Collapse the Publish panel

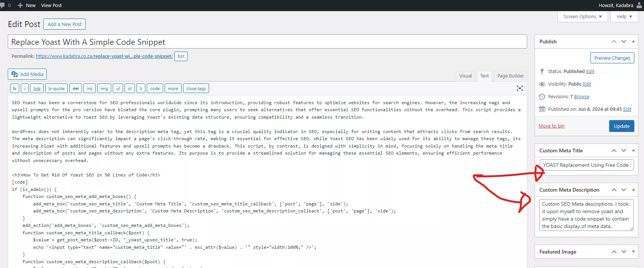point(633,42)
